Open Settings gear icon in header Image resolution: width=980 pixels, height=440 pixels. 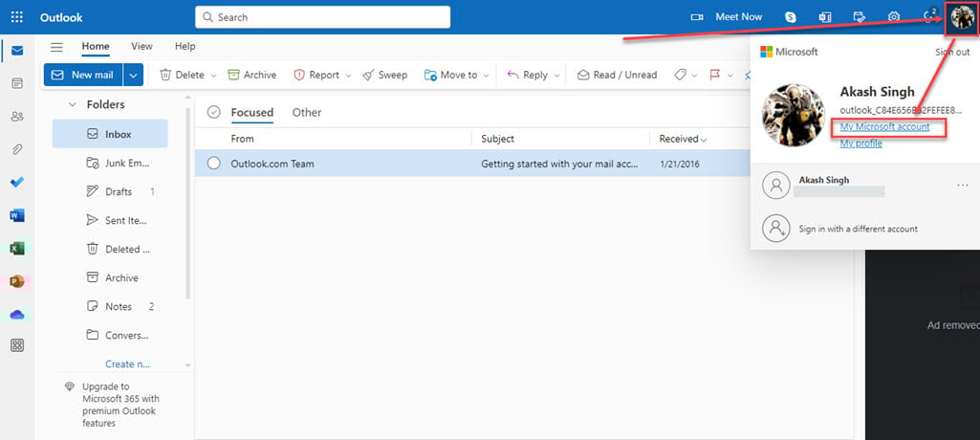point(894,17)
